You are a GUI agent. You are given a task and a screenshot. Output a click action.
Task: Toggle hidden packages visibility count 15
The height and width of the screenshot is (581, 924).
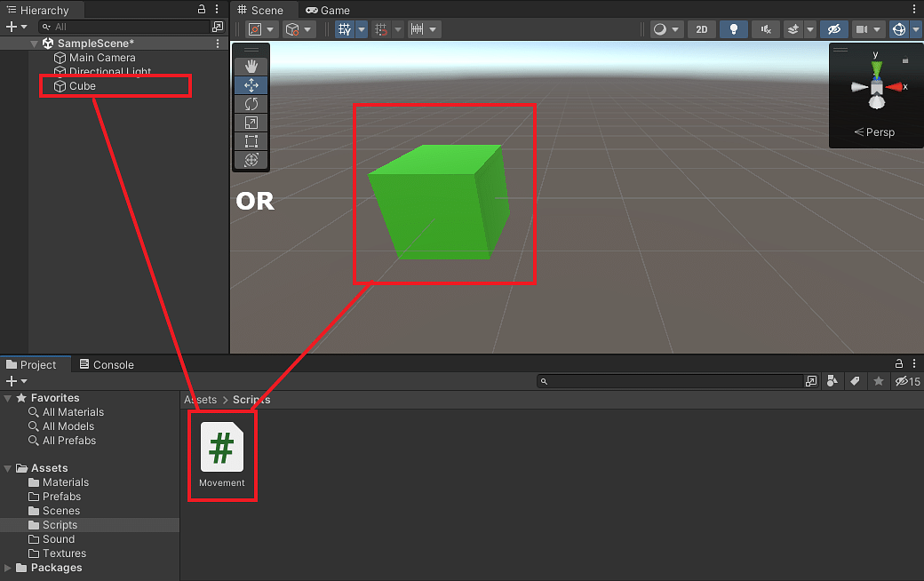click(907, 381)
